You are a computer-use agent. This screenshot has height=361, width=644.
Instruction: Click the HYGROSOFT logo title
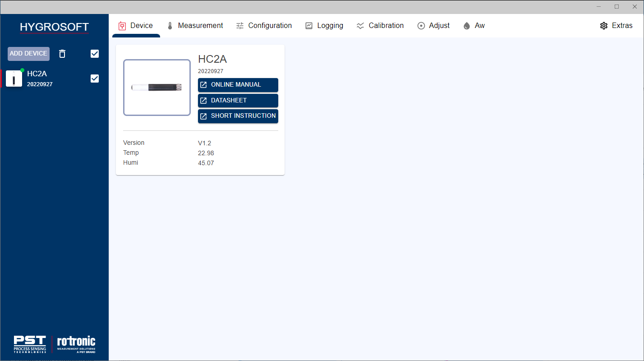click(x=54, y=27)
